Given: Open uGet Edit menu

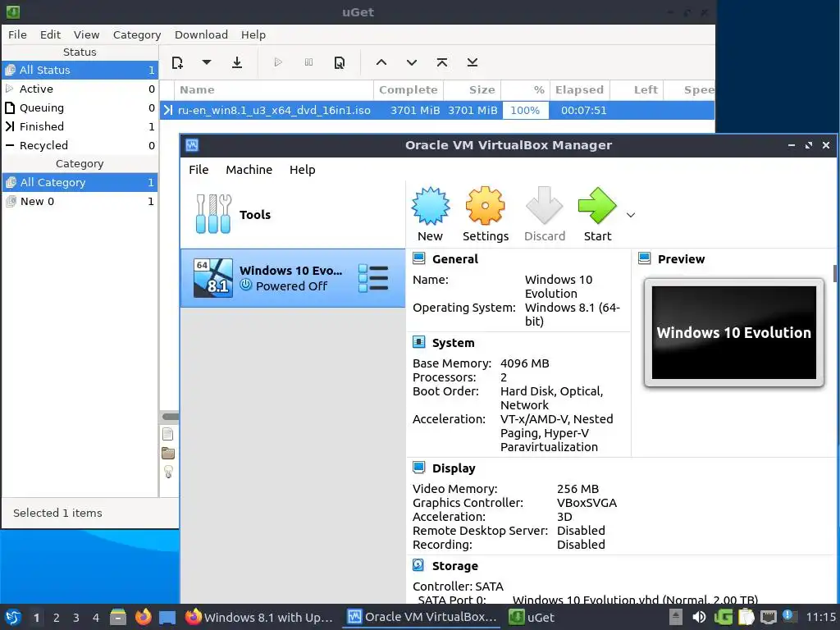Looking at the screenshot, I should [50, 34].
